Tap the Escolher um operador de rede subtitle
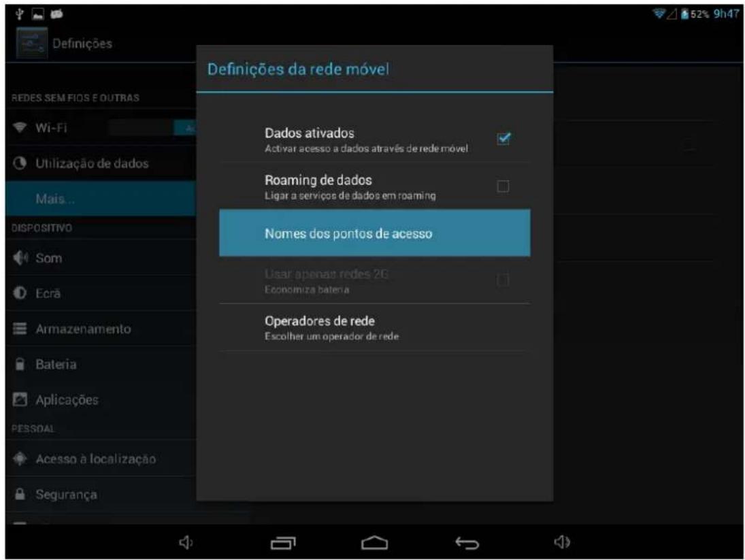This screenshot has height=560, width=745. 331,336
